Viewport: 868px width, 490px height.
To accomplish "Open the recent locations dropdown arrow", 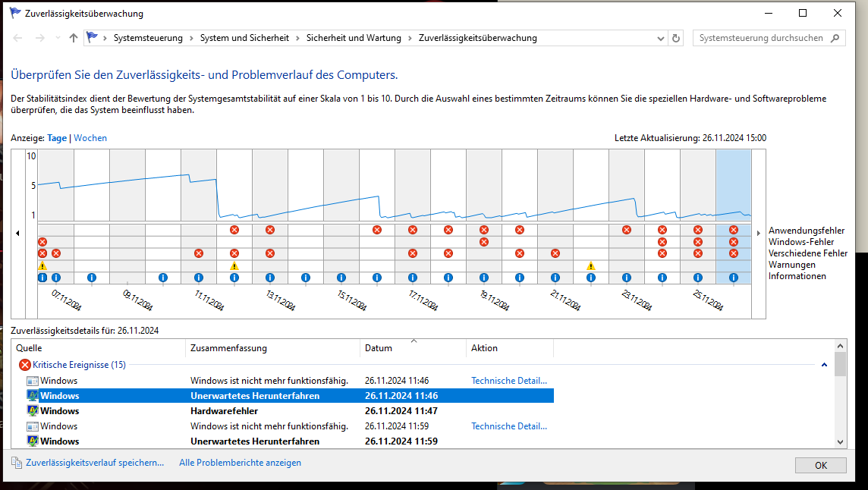I will (58, 38).
